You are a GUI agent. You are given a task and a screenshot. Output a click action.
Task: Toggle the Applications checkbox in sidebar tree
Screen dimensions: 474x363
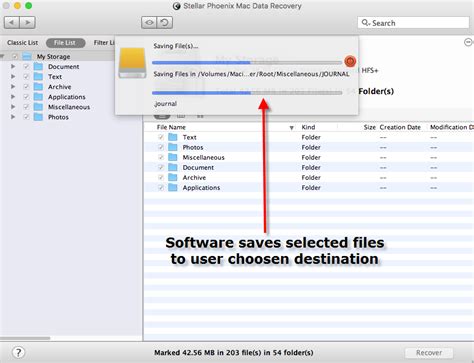(x=26, y=97)
